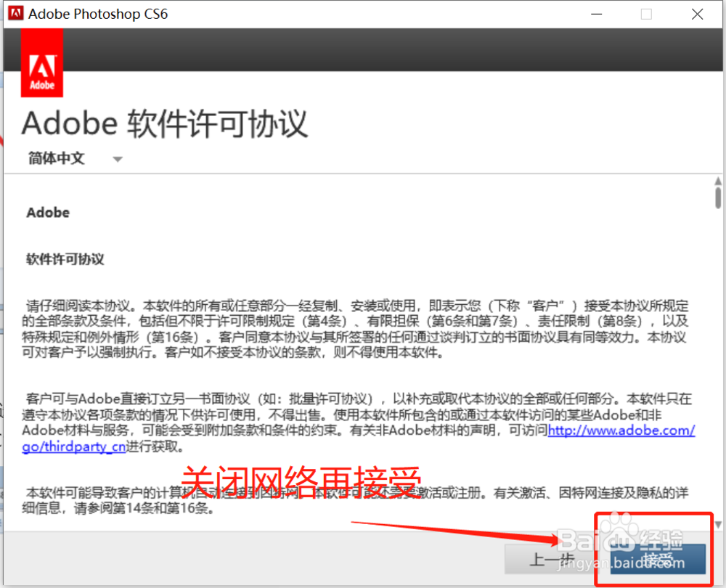The image size is (726, 588).
Task: Click the 接受 (Accept) button
Action: click(x=658, y=559)
